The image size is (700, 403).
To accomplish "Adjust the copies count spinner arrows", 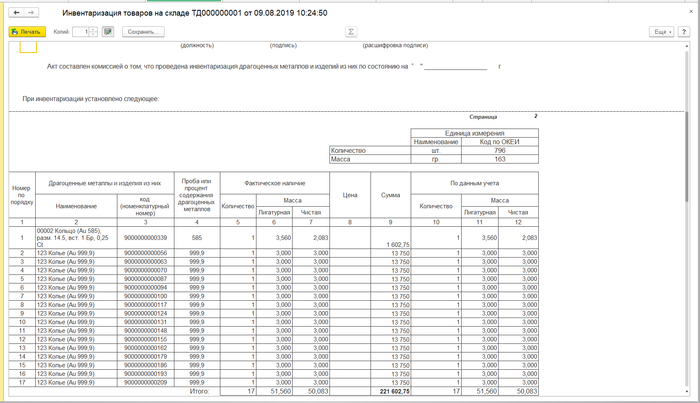I will click(x=93, y=32).
